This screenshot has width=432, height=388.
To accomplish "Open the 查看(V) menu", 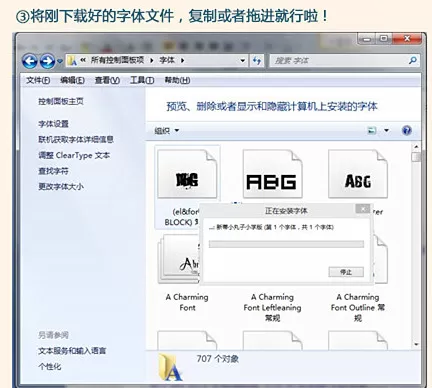I will [107, 80].
